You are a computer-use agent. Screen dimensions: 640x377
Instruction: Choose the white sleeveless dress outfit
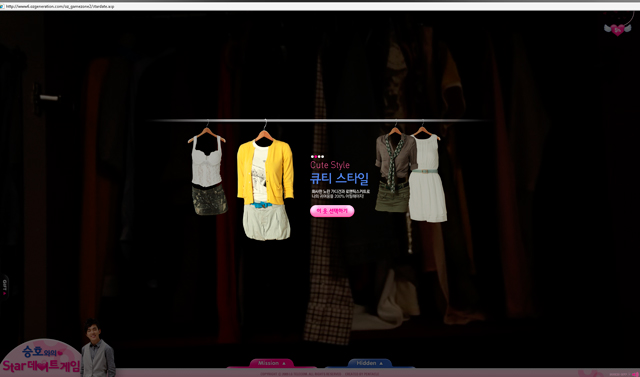pyautogui.click(x=427, y=175)
